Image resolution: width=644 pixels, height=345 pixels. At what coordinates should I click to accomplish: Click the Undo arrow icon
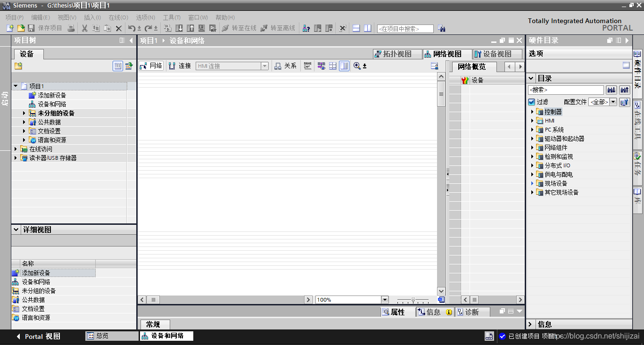click(x=132, y=28)
